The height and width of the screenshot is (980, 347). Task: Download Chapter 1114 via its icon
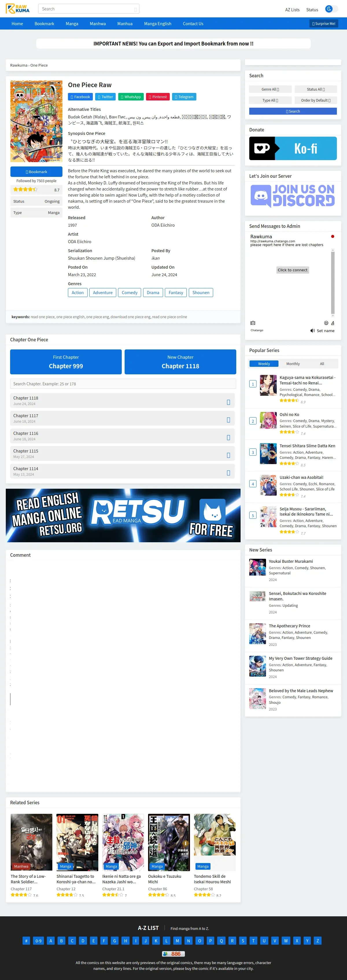tap(228, 473)
